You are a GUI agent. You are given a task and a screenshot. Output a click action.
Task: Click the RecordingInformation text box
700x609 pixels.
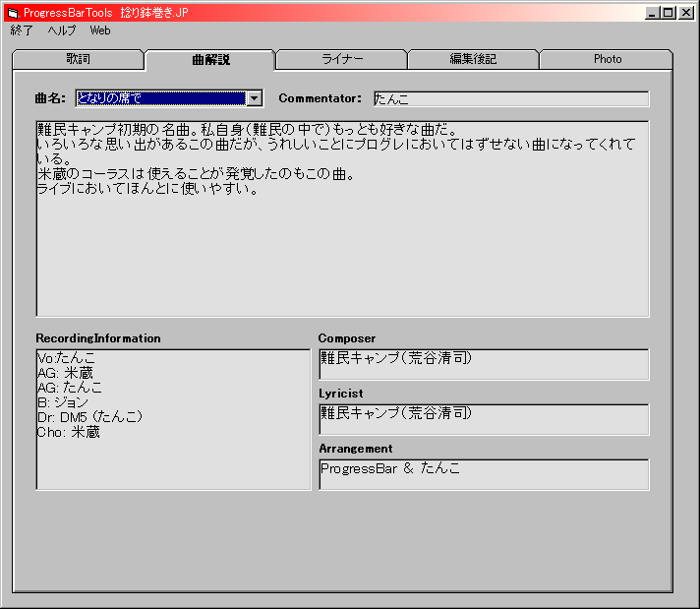[x=173, y=419]
